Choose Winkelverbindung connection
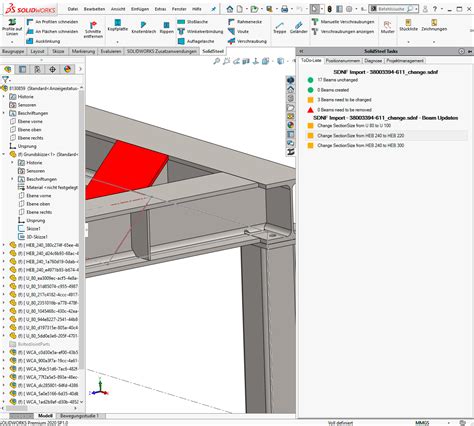This screenshot has width=474, height=426. [x=200, y=31]
